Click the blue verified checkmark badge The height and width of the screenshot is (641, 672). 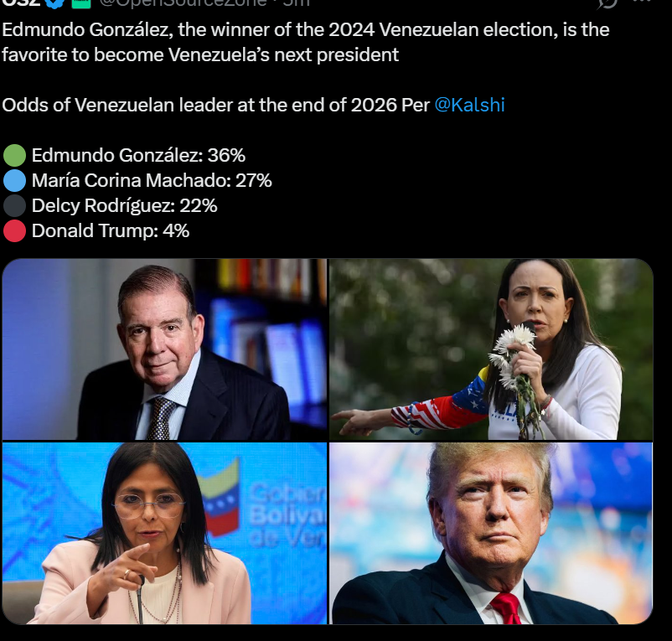coord(54,3)
